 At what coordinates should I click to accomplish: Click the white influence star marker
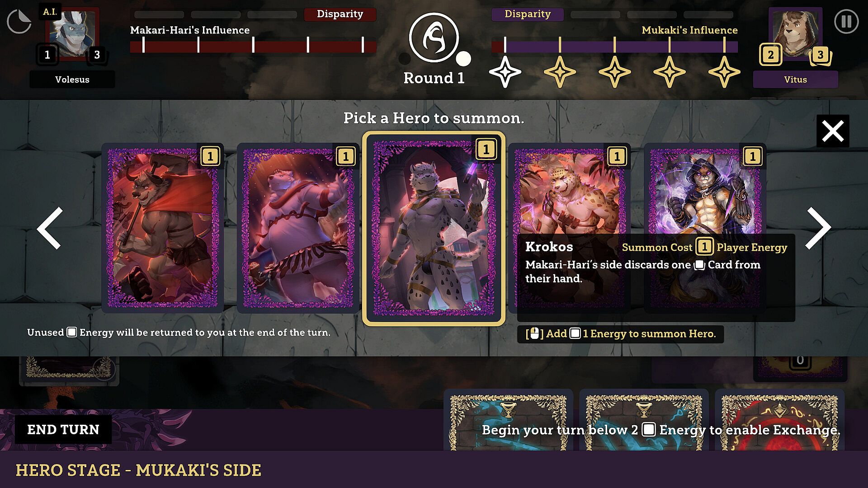[x=505, y=72]
